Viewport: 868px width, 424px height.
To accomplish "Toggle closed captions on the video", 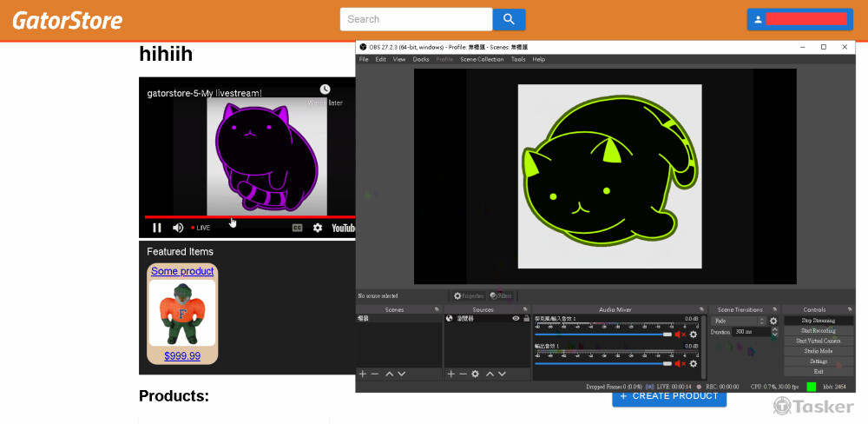I will (x=297, y=228).
